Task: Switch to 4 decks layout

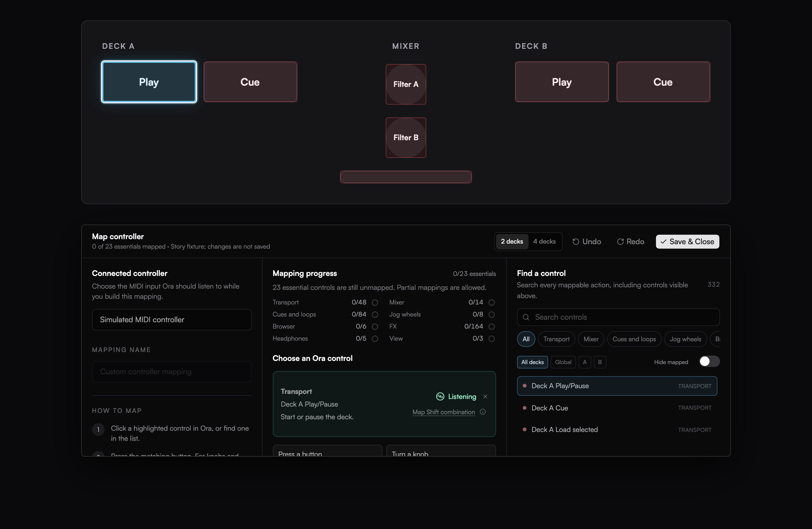Action: click(544, 241)
